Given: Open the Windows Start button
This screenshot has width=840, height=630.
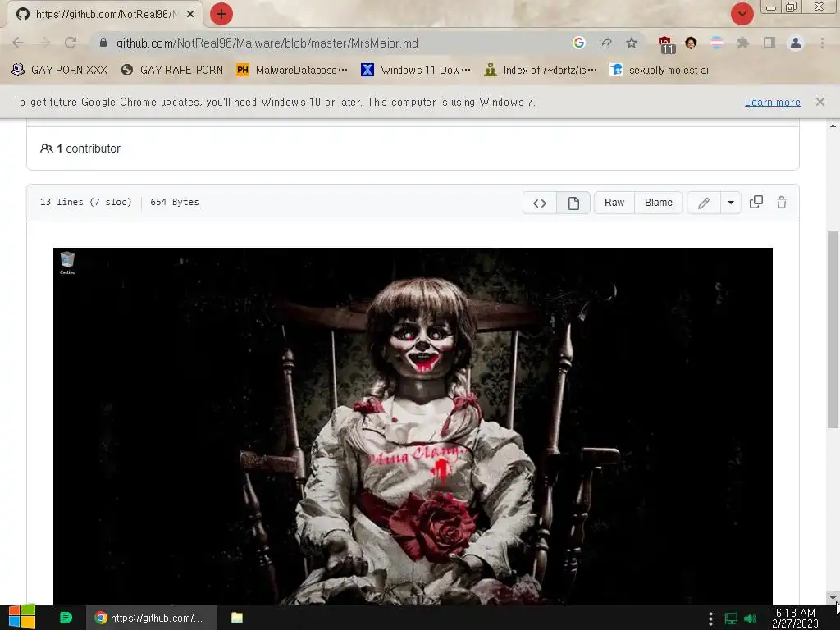Looking at the screenshot, I should [21, 618].
